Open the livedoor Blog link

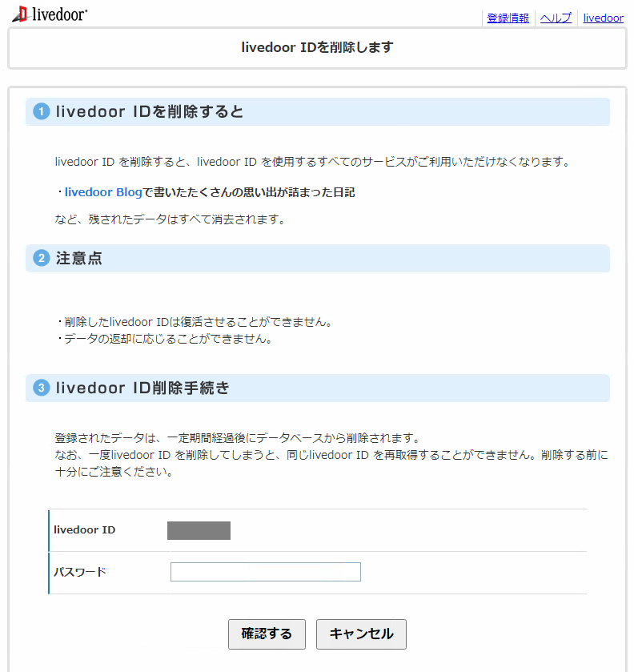103,192
